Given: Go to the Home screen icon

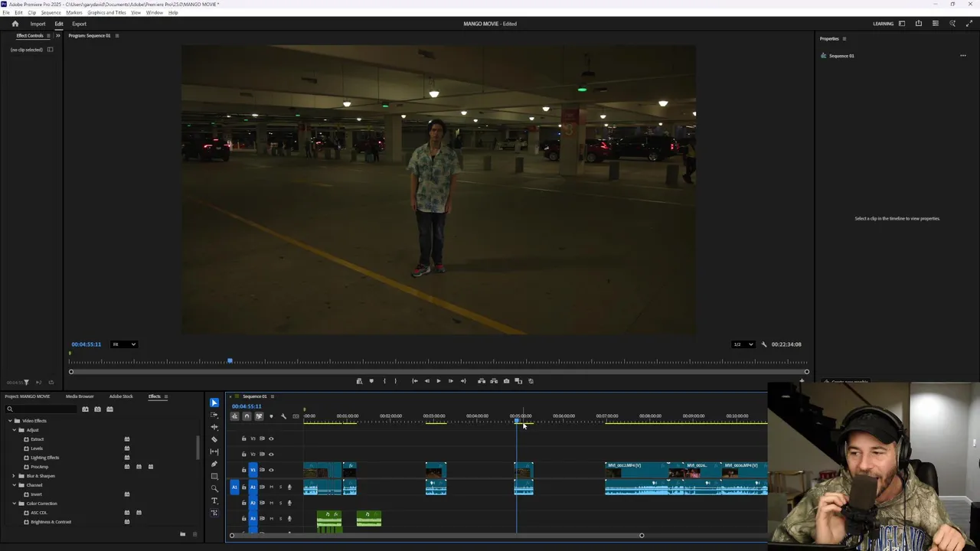Looking at the screenshot, I should pos(15,24).
